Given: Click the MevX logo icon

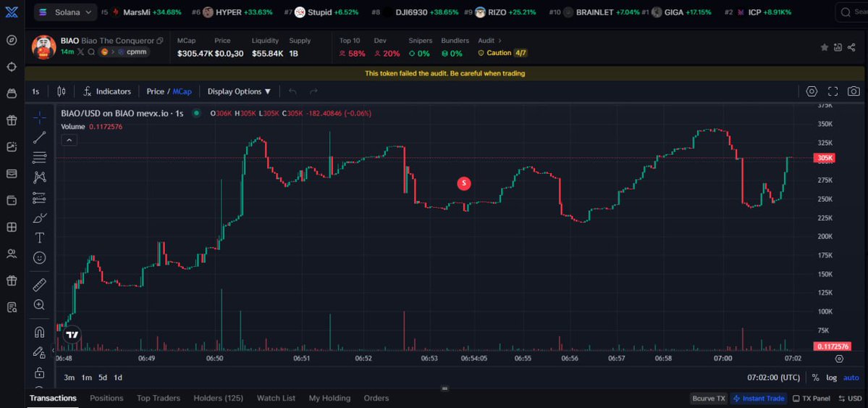Looking at the screenshot, I should (x=12, y=12).
